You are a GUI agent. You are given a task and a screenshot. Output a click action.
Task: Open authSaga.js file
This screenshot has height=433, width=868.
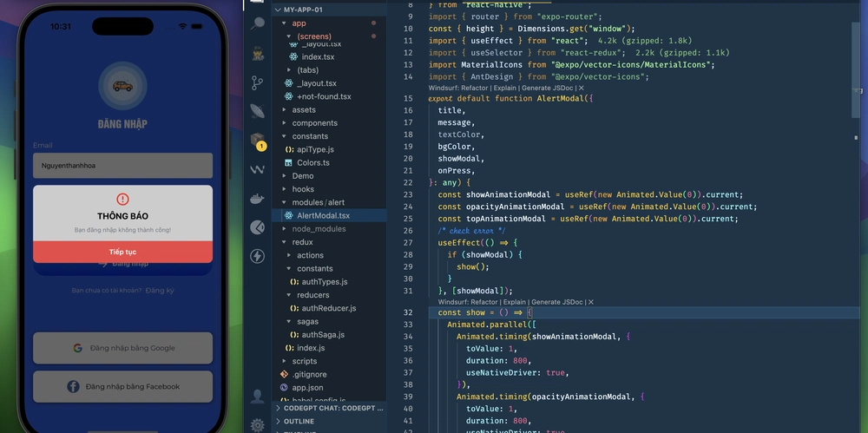click(x=323, y=335)
